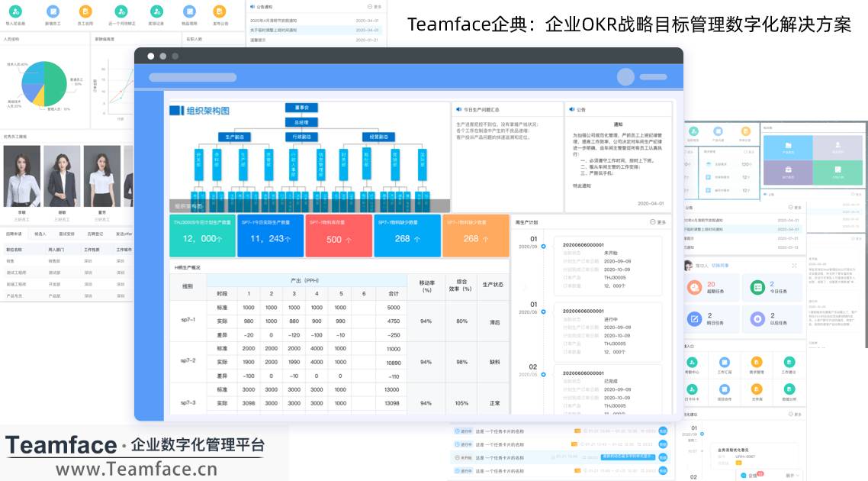The image size is (868, 481).
Task: Switch to the 面试安排 tab
Action: pyautogui.click(x=66, y=234)
